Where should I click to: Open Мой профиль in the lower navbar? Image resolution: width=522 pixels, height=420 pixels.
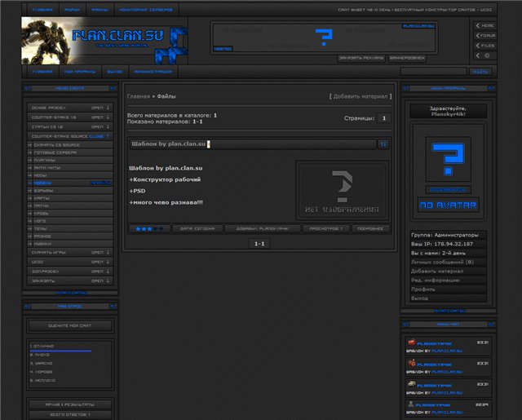click(80, 72)
